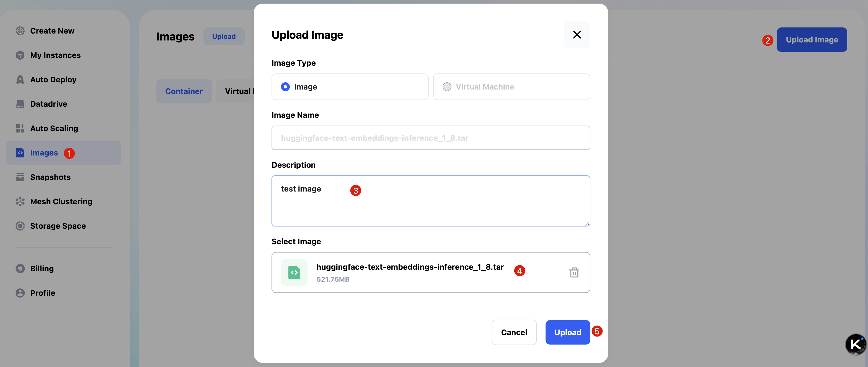Click the Create New globe icon

click(20, 31)
